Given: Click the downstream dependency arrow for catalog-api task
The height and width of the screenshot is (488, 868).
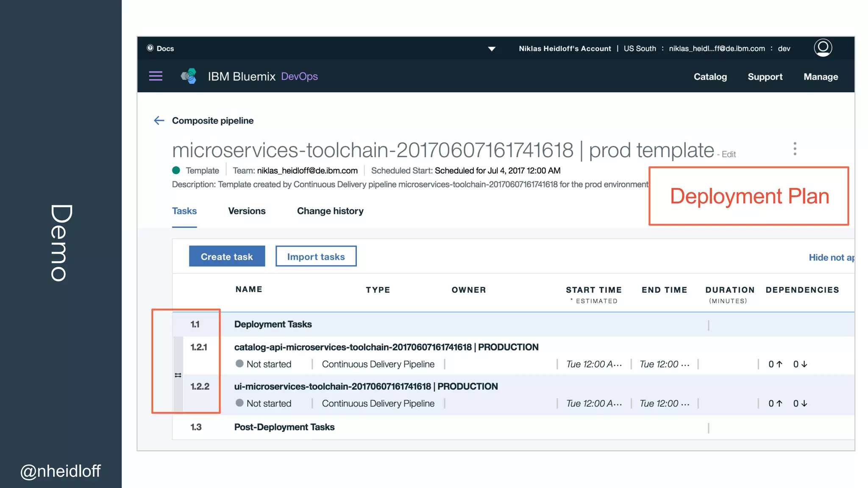Looking at the screenshot, I should point(804,364).
